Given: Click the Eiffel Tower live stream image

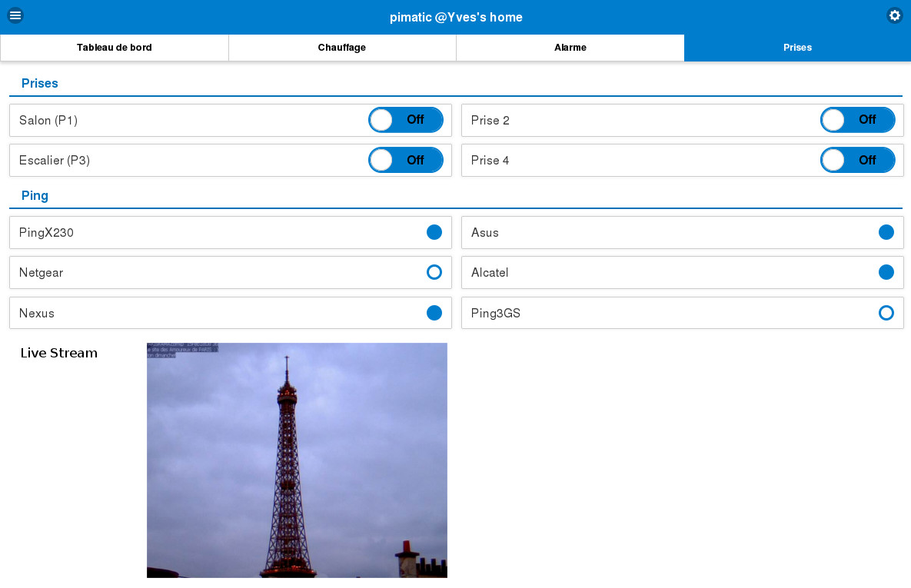Looking at the screenshot, I should pyautogui.click(x=297, y=460).
